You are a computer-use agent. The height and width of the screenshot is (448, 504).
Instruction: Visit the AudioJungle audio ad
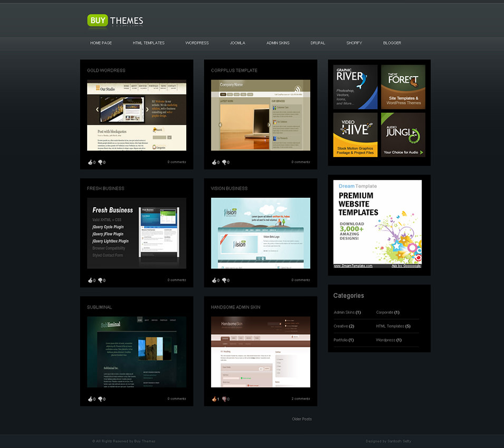click(x=403, y=136)
